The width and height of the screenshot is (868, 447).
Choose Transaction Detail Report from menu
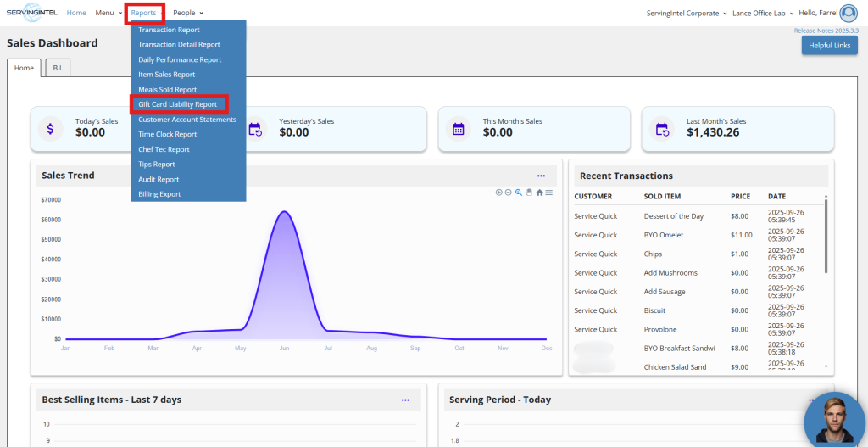click(180, 44)
